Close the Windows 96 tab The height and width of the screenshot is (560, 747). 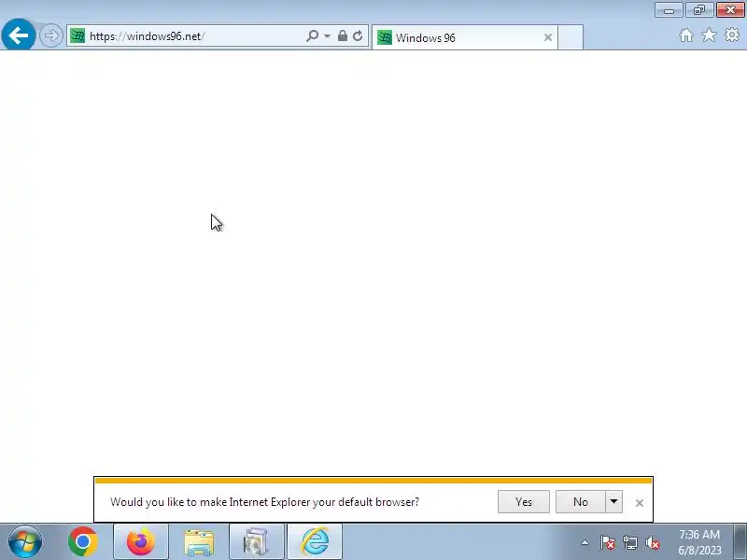coord(548,37)
